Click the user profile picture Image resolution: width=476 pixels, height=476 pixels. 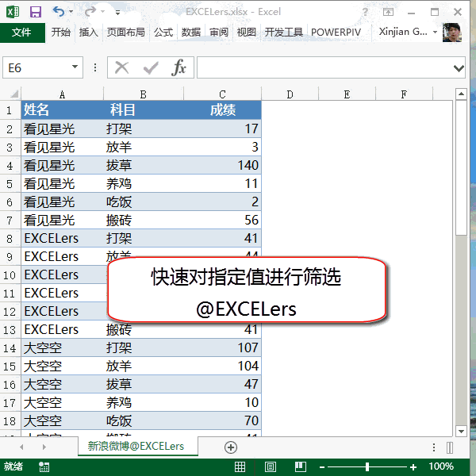[452, 33]
